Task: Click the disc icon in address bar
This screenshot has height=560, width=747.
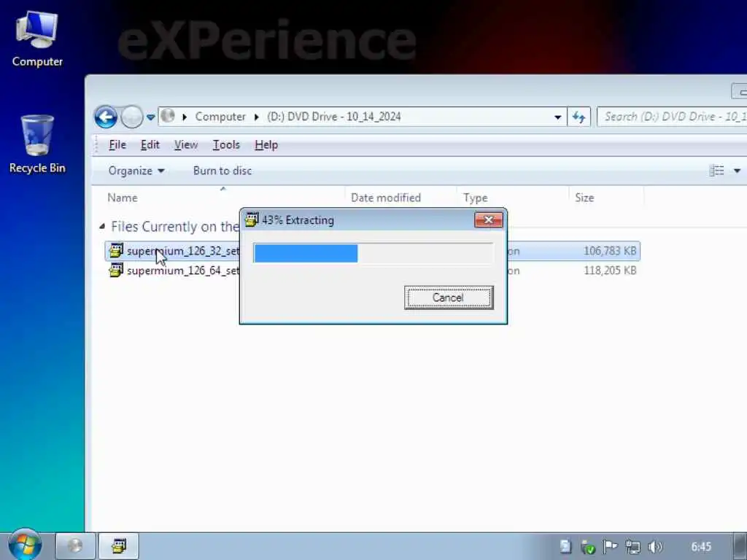Action: pos(167,116)
